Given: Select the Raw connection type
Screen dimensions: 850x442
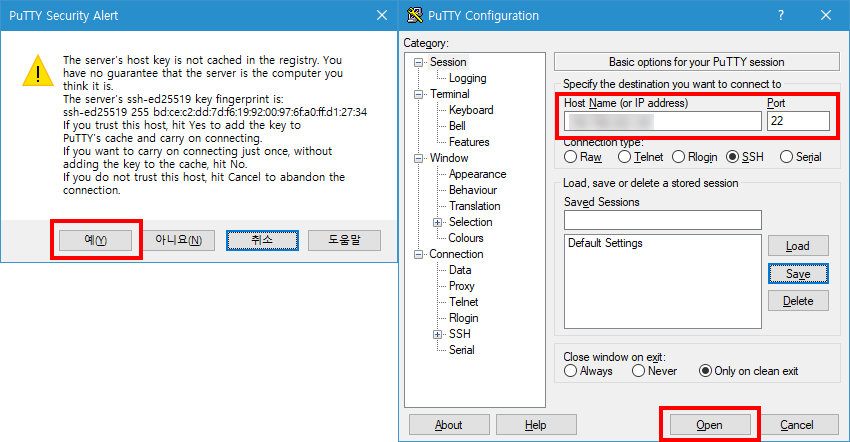Looking at the screenshot, I should pyautogui.click(x=583, y=157).
